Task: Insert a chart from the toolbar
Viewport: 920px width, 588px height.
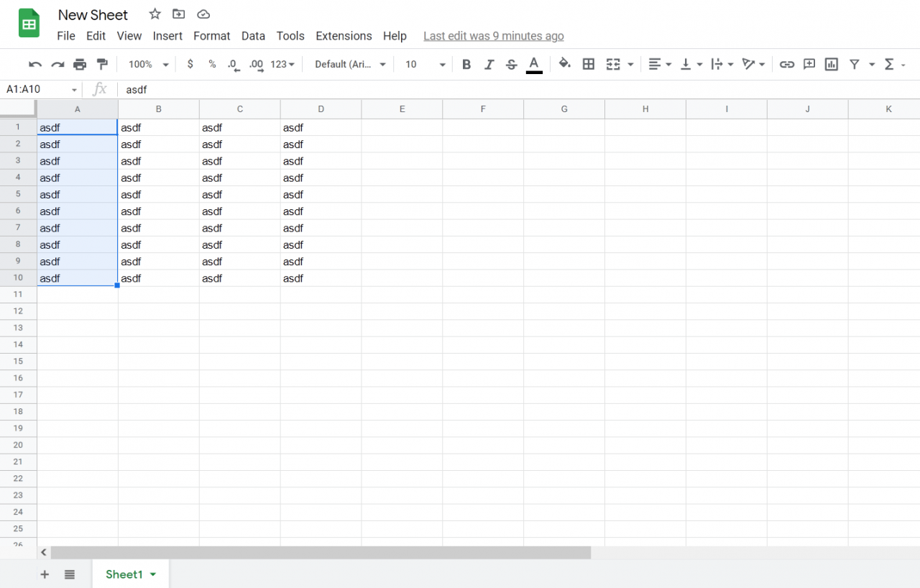Action: 831,64
